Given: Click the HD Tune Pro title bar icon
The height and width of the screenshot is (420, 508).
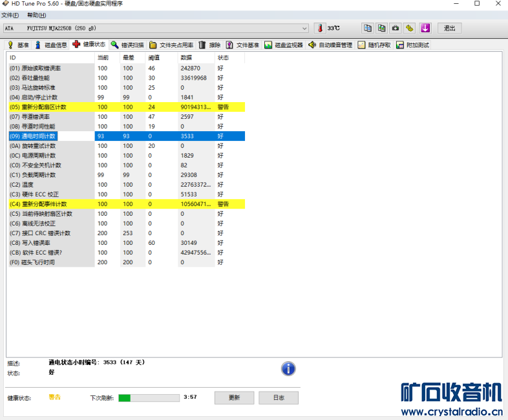Looking at the screenshot, I should 5,4.
